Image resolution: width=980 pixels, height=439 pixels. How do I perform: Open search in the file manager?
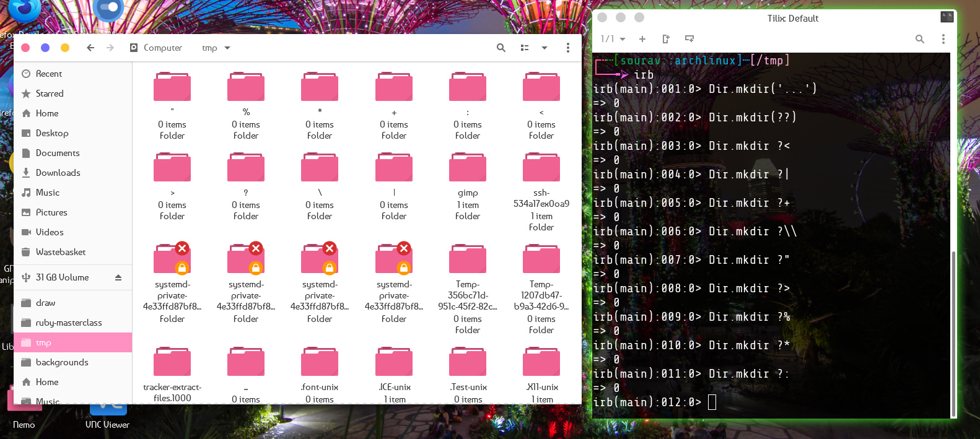501,48
